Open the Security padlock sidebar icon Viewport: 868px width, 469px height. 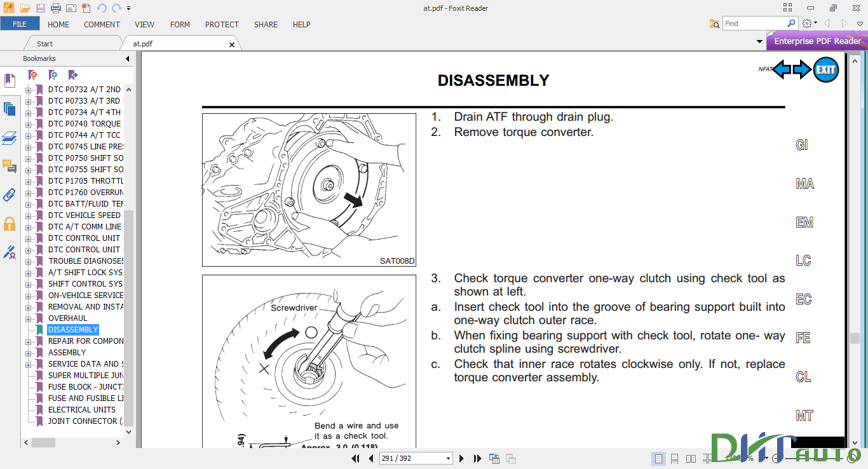10,224
